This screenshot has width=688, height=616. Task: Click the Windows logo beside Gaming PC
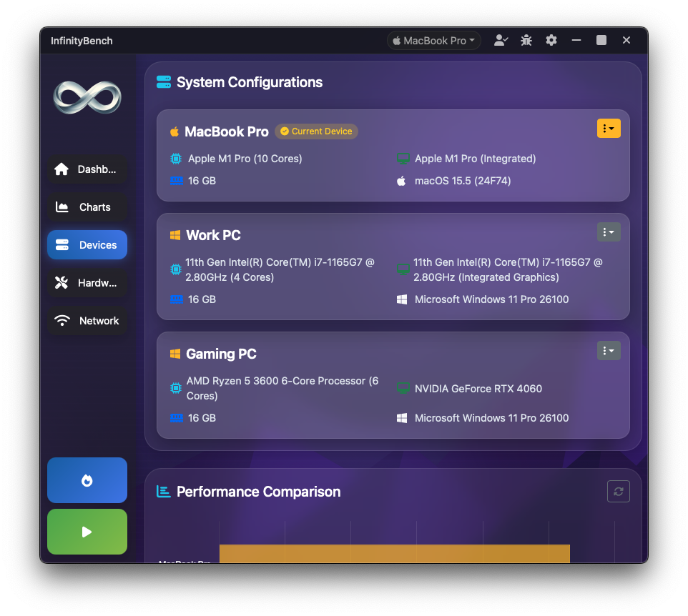click(175, 354)
